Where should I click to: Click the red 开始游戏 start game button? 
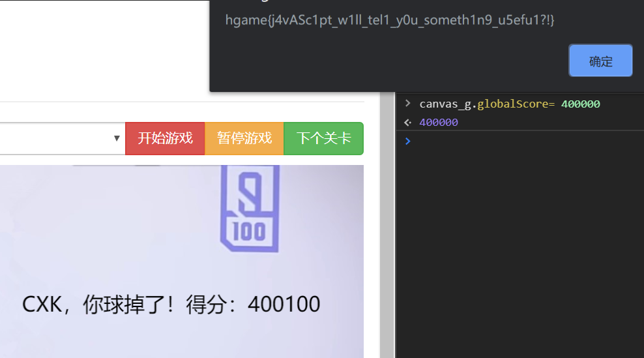[x=165, y=138]
